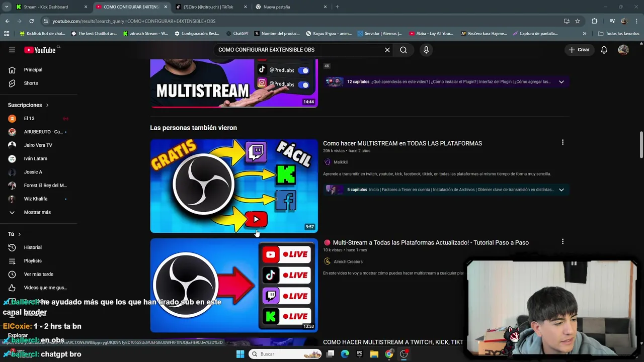644x362 pixels.
Task: Open a new Chrome tab with plus
Action: pos(337,7)
